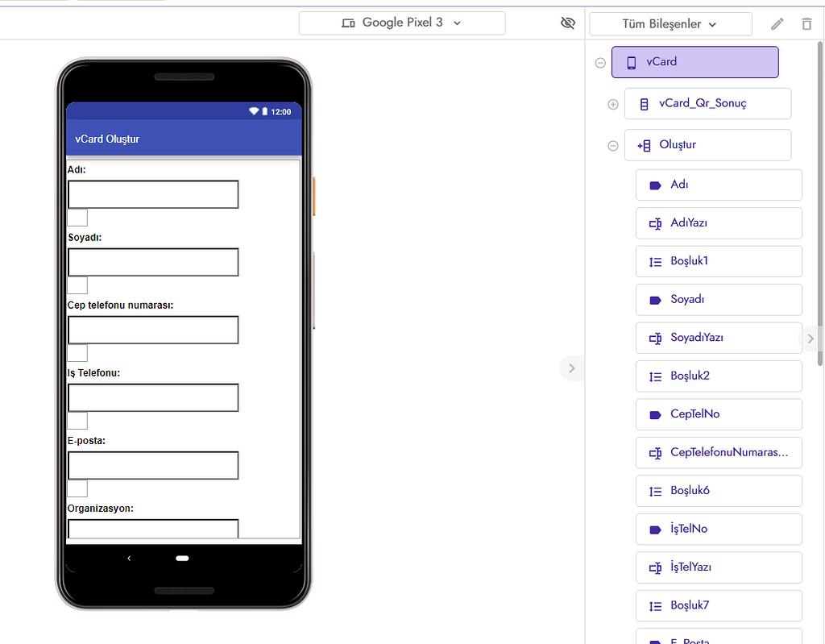
Task: Click the E-posta input field in the phone preview
Action: [x=153, y=465]
